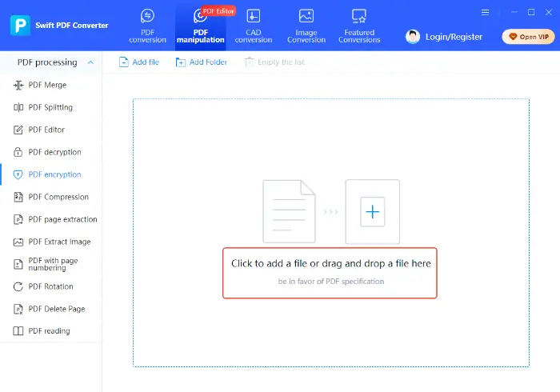Click the PDF Compression icon
Image resolution: width=560 pixels, height=392 pixels.
tap(18, 197)
